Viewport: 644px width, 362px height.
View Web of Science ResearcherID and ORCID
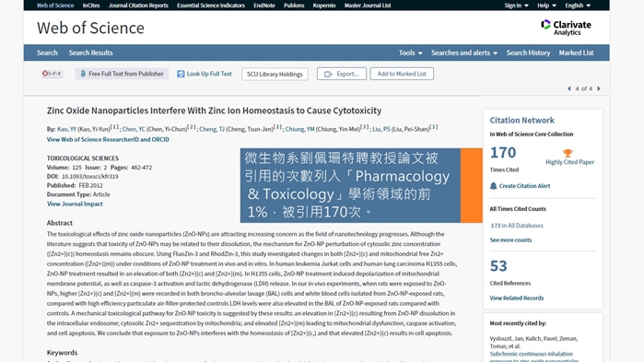108,139
